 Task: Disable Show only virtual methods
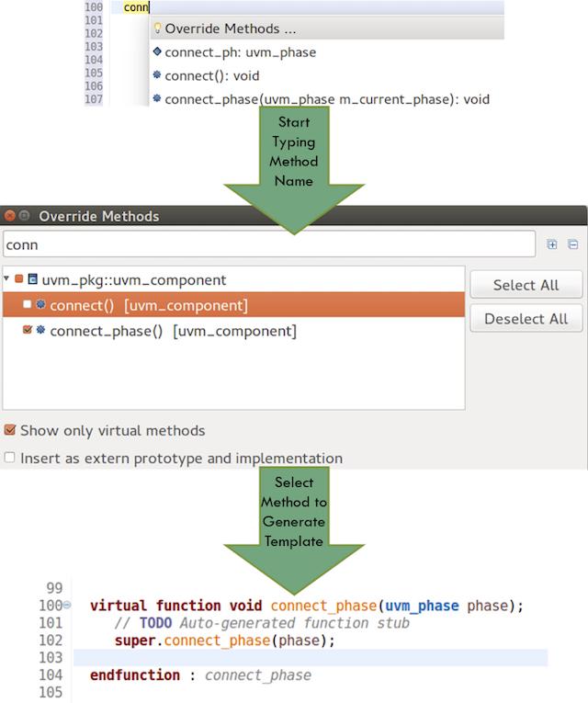9,430
